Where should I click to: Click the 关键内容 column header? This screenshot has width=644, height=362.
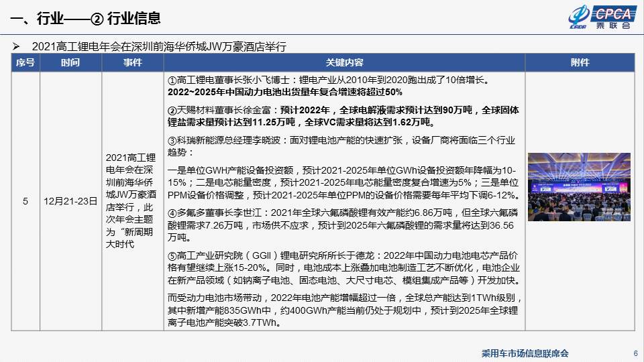tap(344, 62)
